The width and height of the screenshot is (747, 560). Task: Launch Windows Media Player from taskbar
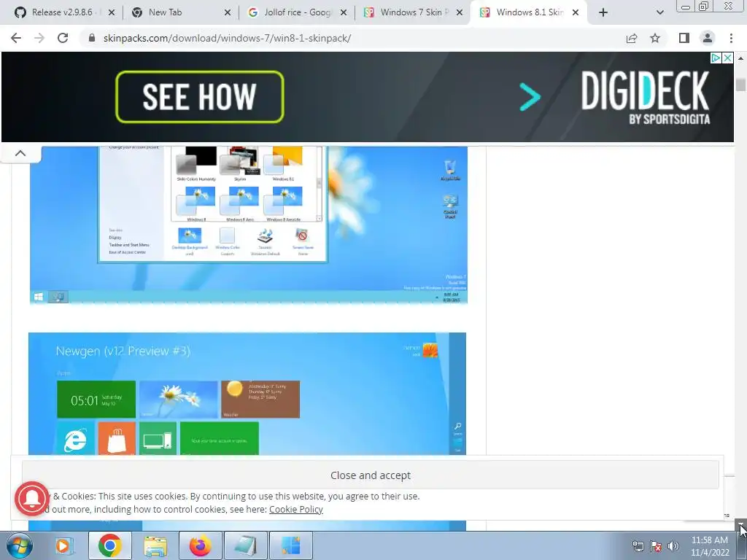coord(63,545)
